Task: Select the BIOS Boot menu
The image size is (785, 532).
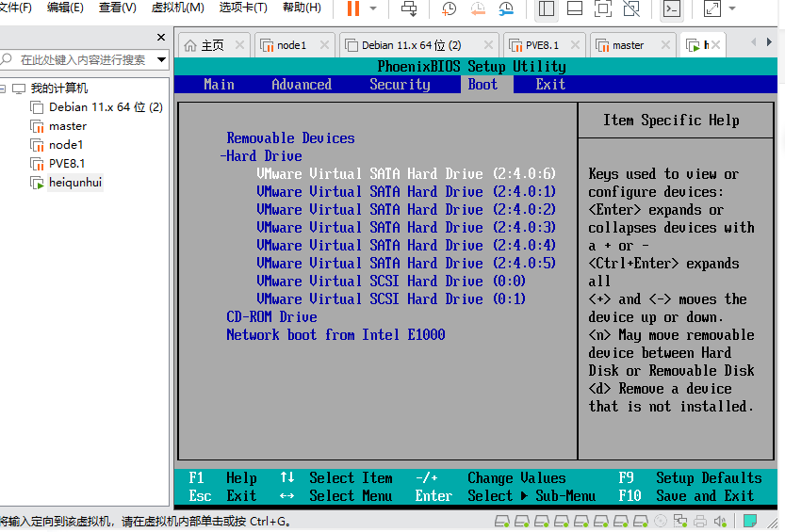Action: 482,85
